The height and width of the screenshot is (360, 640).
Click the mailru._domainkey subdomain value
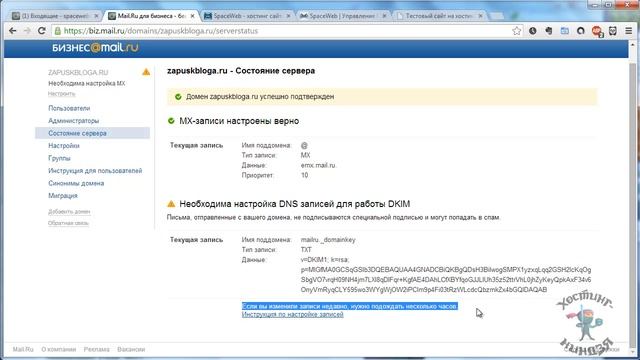[328, 240]
